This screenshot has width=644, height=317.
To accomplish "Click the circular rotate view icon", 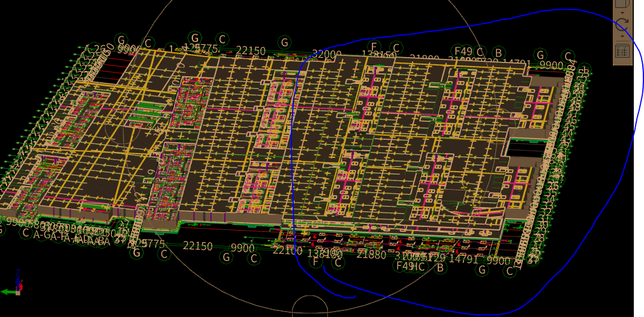I will coord(622,25).
